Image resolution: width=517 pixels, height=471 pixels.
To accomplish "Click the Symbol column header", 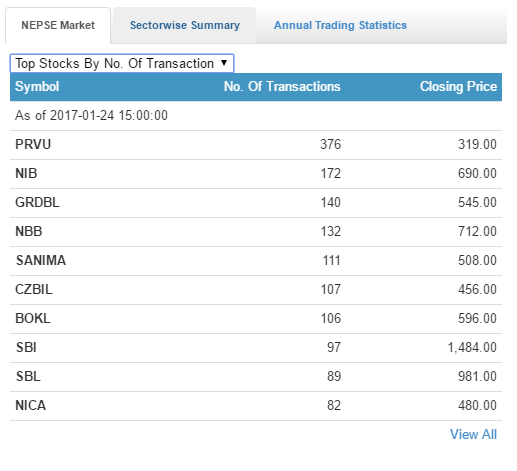I will pyautogui.click(x=37, y=87).
